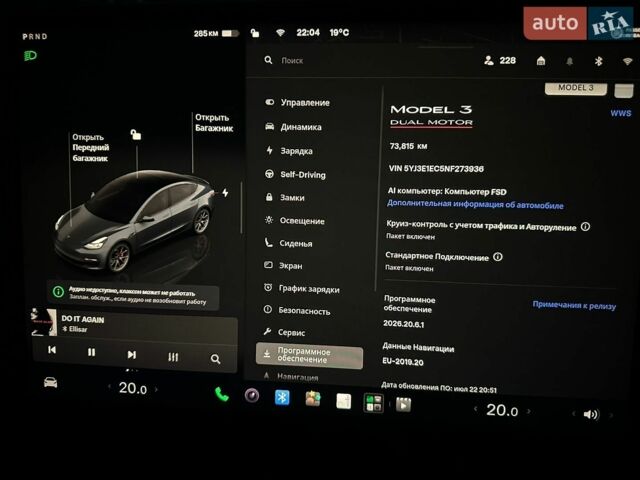Screen dimensions: 640x480
Task: Open Bluetooth settings icon in top bar
Action: (x=598, y=62)
